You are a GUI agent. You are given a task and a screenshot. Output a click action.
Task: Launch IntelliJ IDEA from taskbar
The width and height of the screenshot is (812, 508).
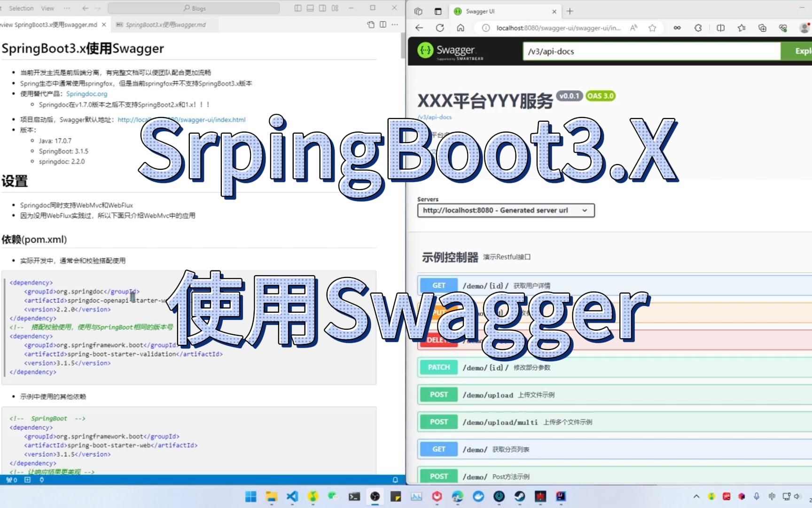561,496
